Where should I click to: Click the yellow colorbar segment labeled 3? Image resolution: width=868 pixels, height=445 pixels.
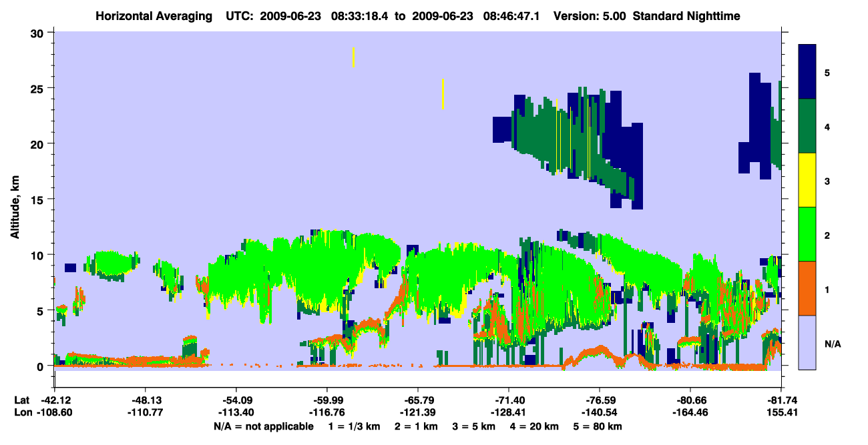[x=807, y=180]
